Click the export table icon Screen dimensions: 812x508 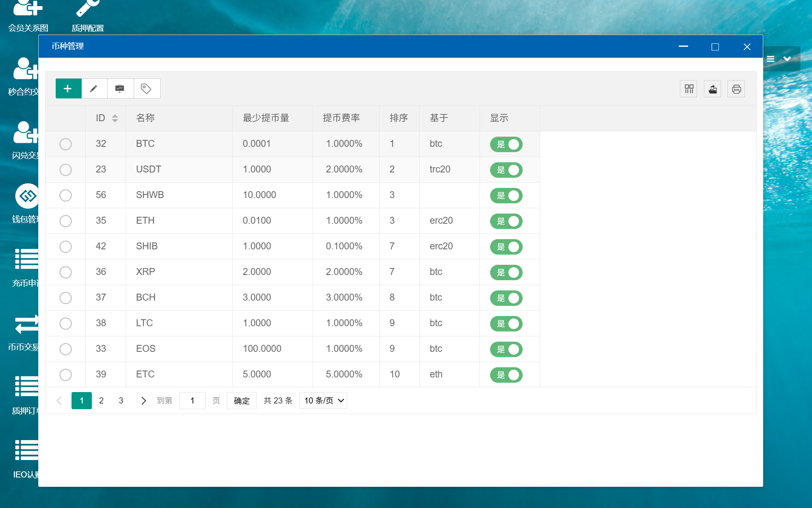tap(712, 89)
